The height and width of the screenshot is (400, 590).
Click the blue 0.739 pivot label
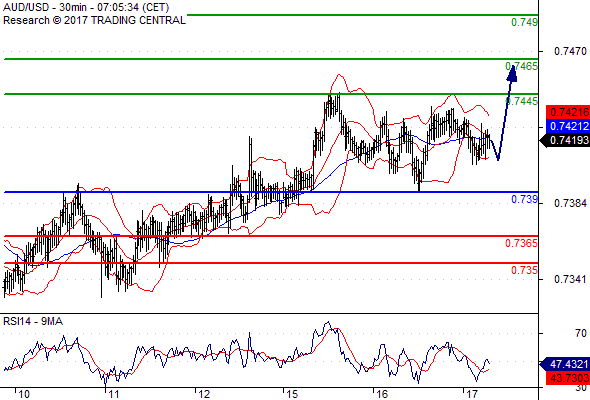point(525,199)
